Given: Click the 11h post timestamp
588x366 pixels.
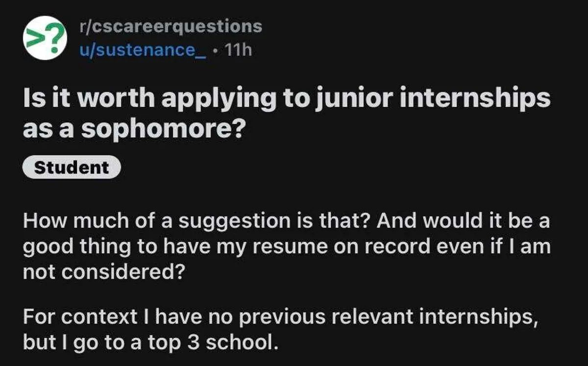Looking at the screenshot, I should pos(237,49).
